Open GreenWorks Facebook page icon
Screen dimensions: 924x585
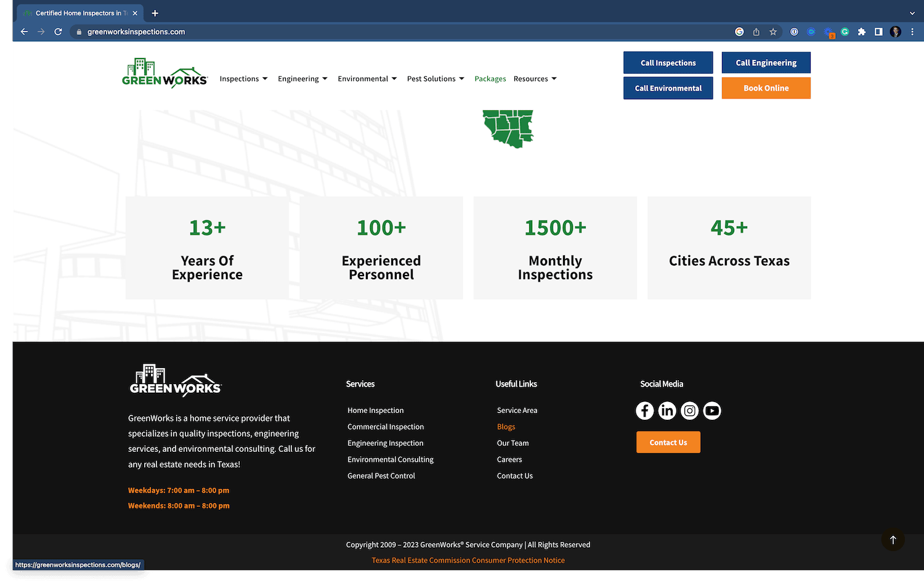[x=644, y=411]
